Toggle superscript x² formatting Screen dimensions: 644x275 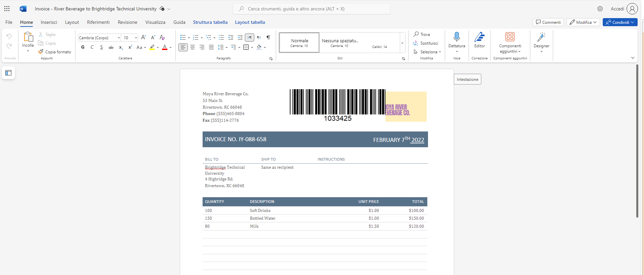[x=130, y=47]
